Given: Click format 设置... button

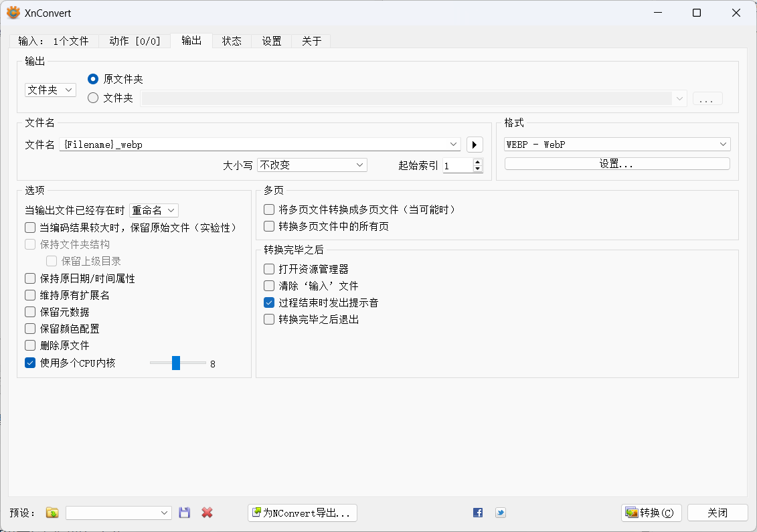Looking at the screenshot, I should pos(618,164).
